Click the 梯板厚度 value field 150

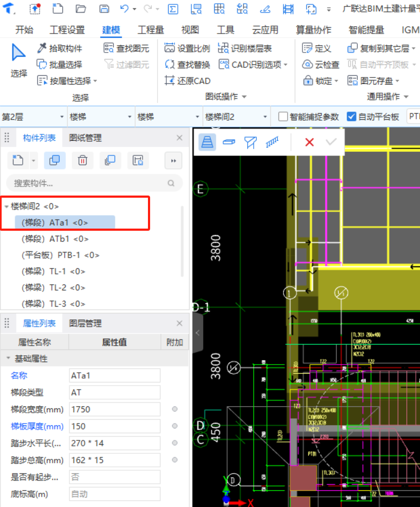click(115, 426)
